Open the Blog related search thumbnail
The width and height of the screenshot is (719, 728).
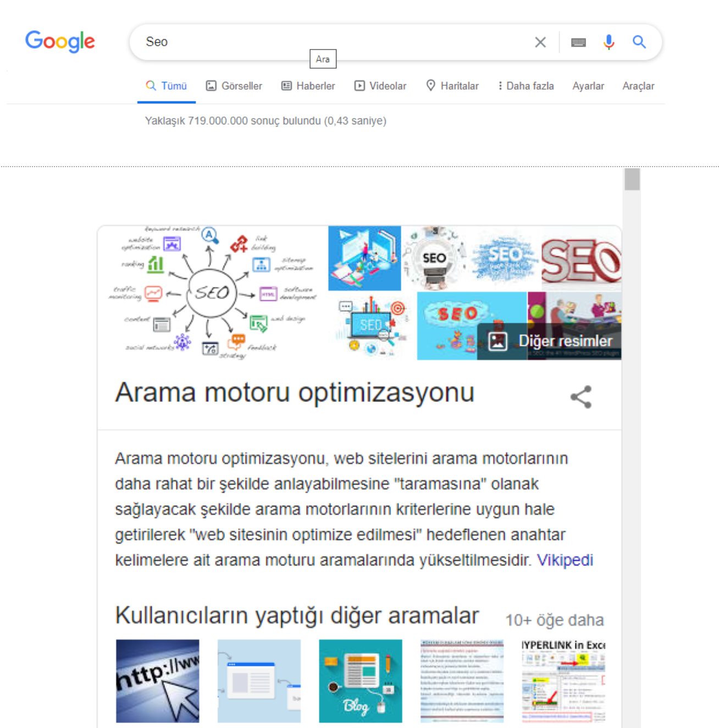click(361, 681)
